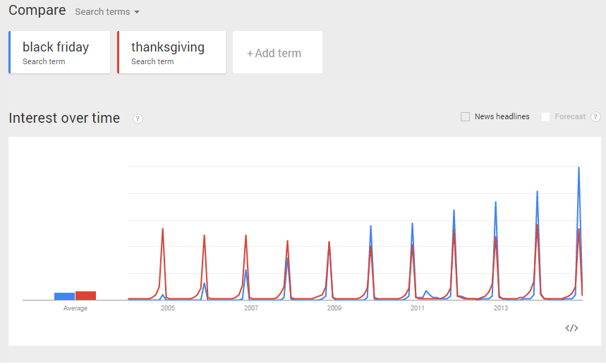This screenshot has width=606, height=364.
Task: Click the embed code icon
Action: [x=572, y=328]
